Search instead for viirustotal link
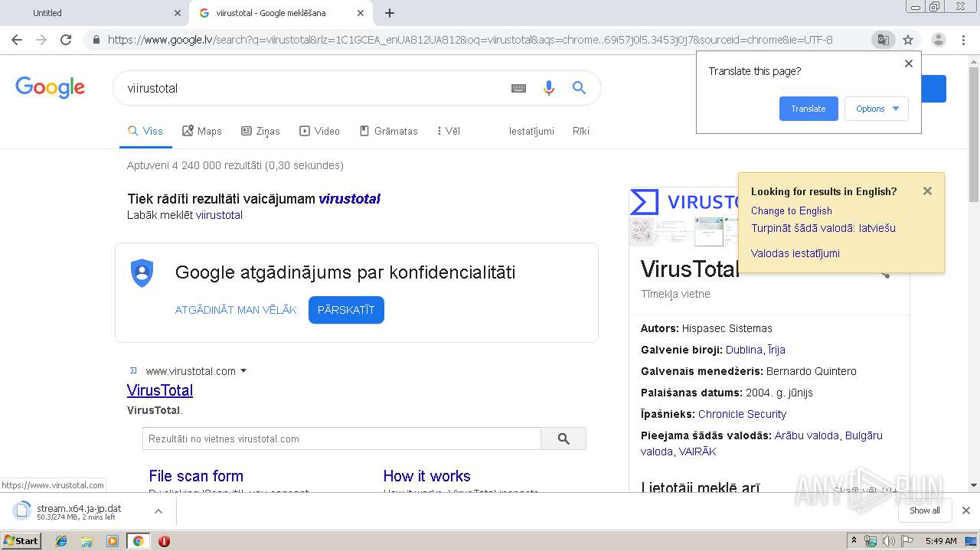 [x=219, y=215]
